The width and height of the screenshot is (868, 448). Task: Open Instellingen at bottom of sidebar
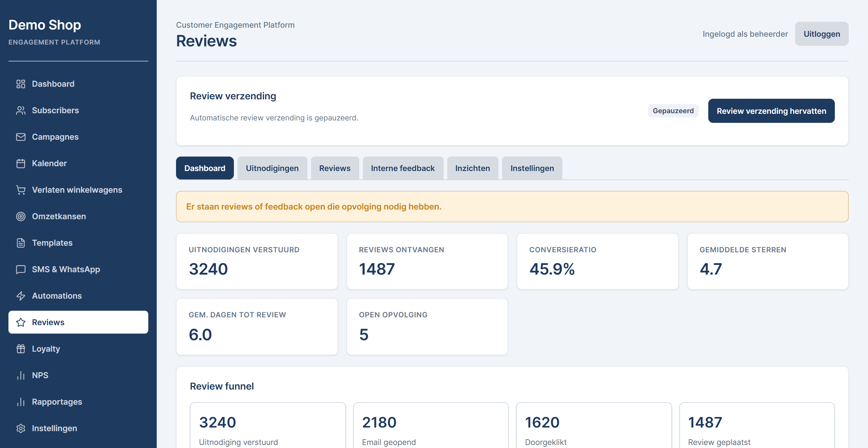tap(78, 428)
